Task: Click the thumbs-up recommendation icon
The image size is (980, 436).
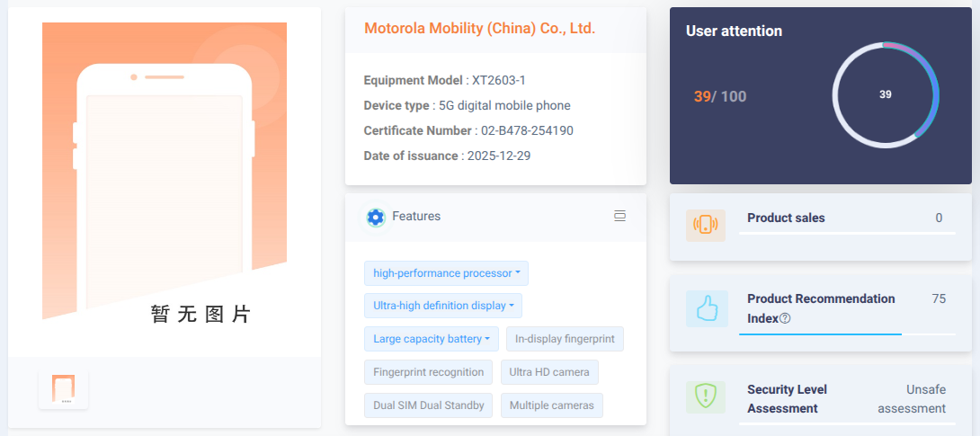Action: point(706,308)
